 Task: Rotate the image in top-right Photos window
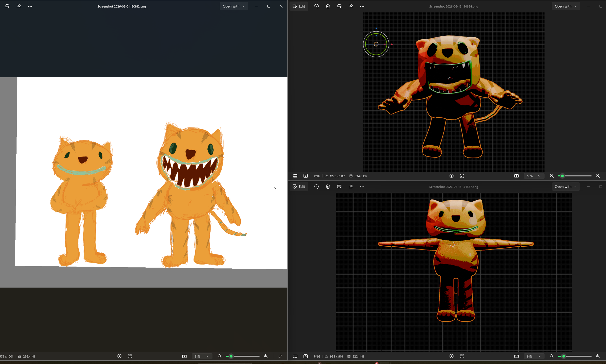click(316, 6)
